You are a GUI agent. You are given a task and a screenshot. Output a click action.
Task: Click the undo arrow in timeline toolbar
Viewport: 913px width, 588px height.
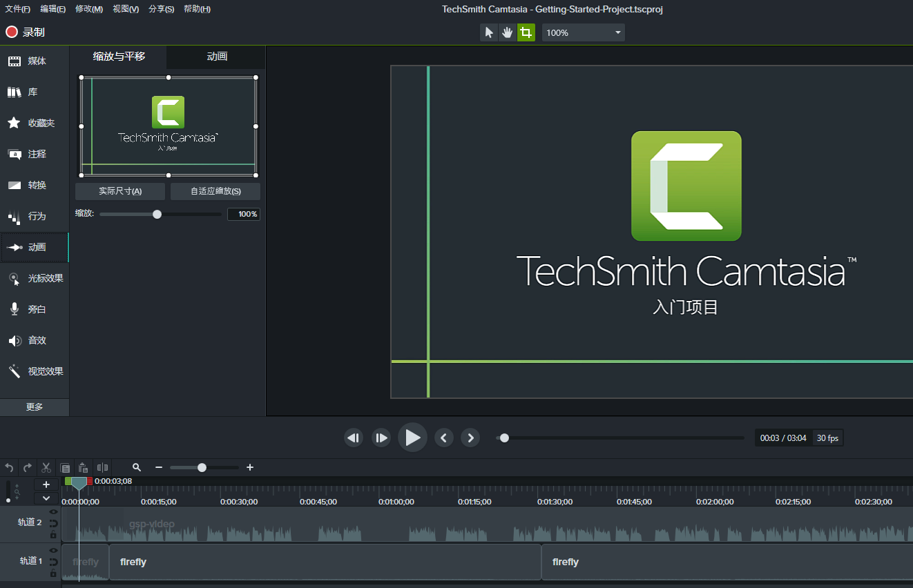[x=9, y=467]
